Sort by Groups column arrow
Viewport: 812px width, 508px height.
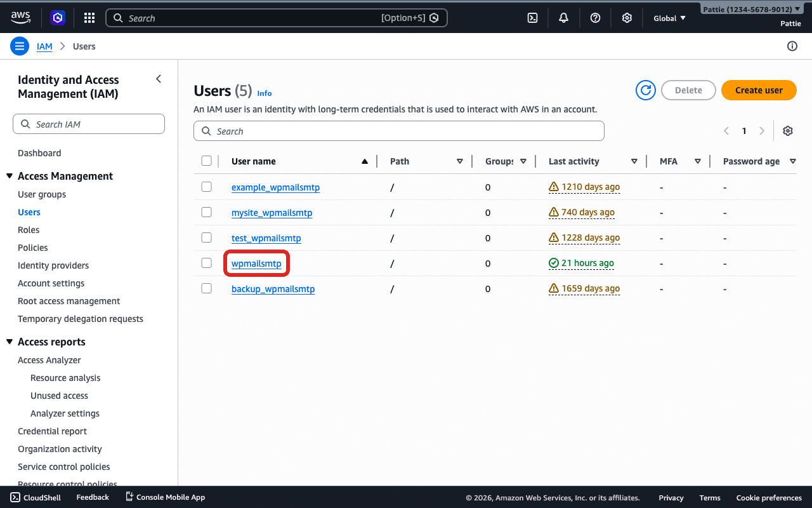point(523,161)
